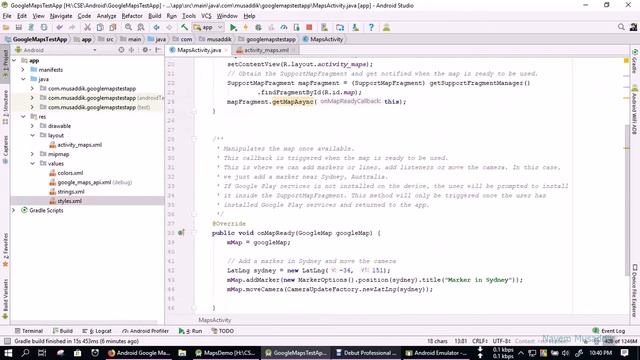Screen dimensions: 640x360
Task: Click the File Explorer taskbar icon
Action: point(182,353)
